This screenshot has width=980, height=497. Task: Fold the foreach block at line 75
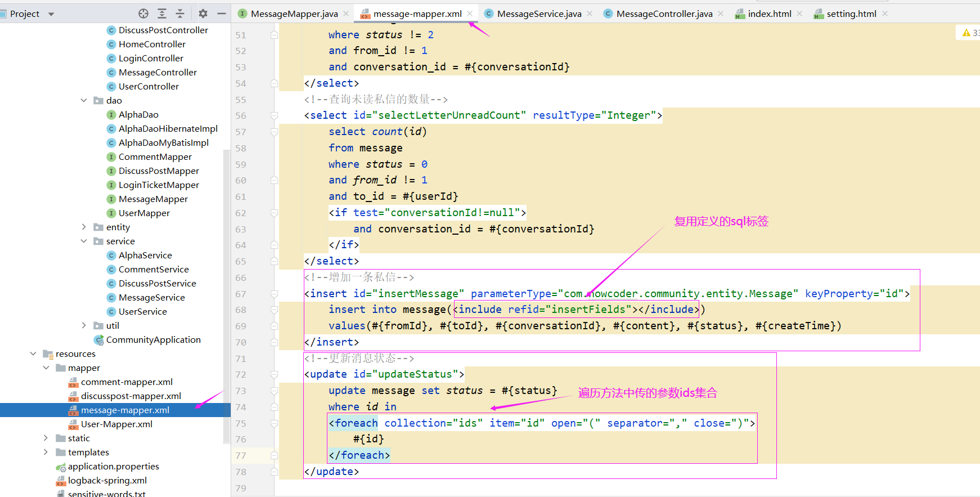click(274, 423)
